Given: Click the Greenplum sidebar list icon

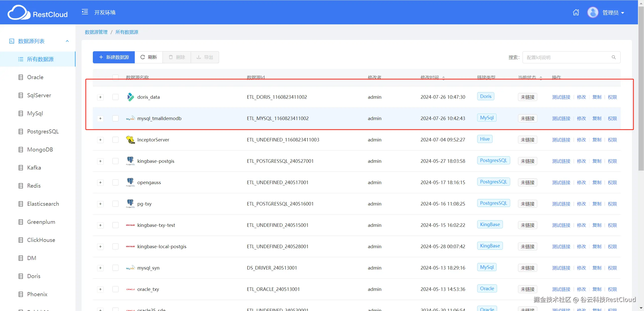Looking at the screenshot, I should tap(21, 222).
